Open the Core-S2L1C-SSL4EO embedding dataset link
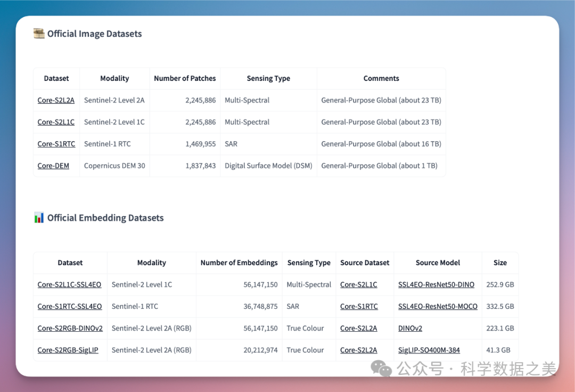Image resolution: width=575 pixels, height=392 pixels. tap(69, 284)
